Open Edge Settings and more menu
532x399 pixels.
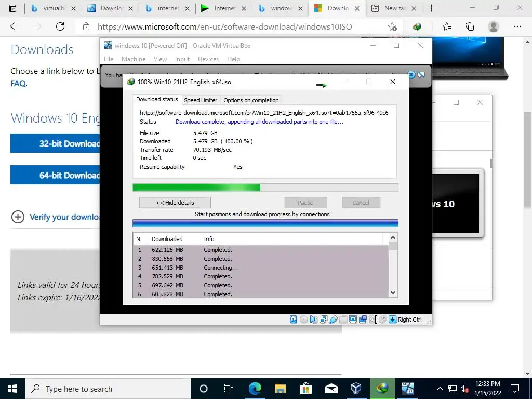tap(517, 27)
